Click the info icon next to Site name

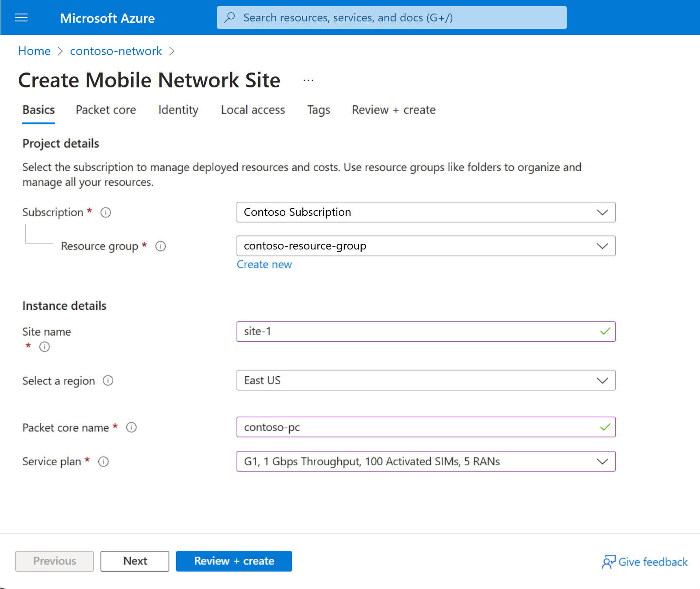(x=44, y=347)
